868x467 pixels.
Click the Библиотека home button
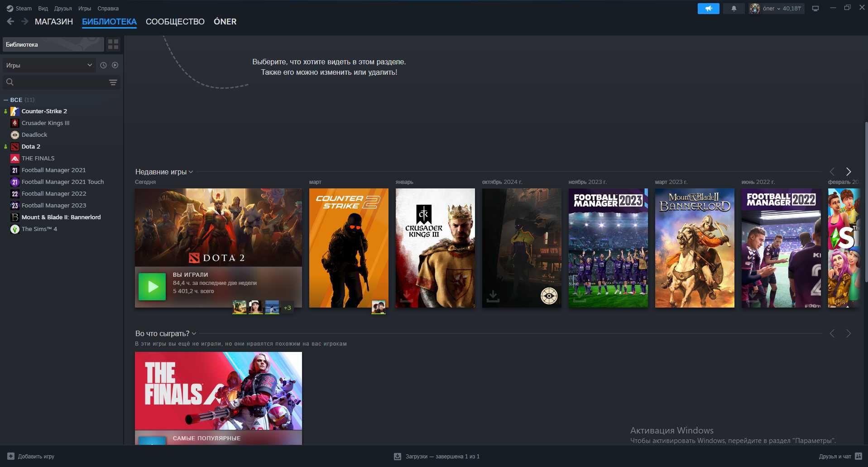[x=53, y=44]
